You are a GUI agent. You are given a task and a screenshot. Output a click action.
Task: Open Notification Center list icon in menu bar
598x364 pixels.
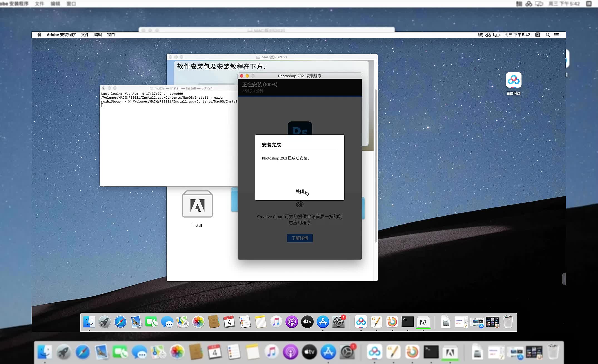coord(557,35)
